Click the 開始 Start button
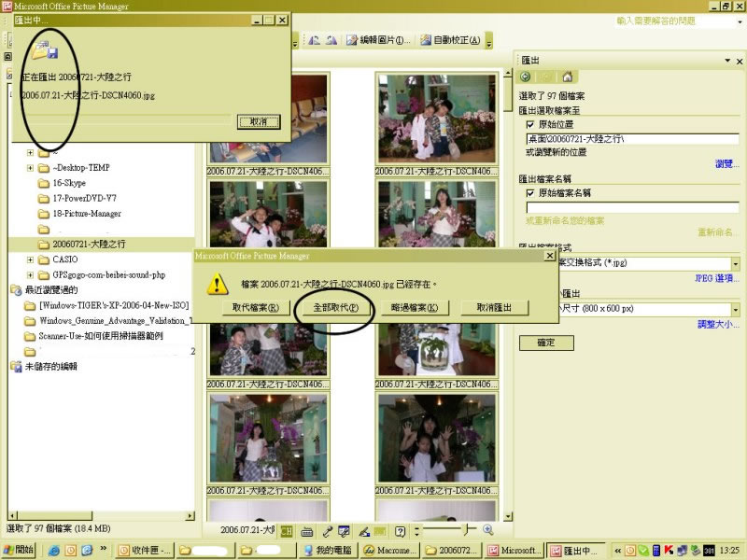The height and width of the screenshot is (560, 747). 19,550
